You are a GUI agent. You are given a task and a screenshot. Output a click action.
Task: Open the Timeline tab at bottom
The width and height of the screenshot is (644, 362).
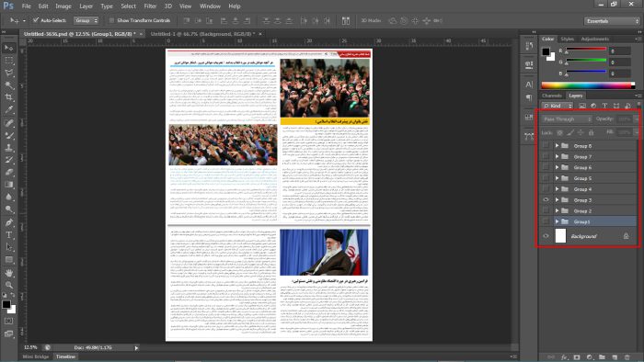point(65,356)
